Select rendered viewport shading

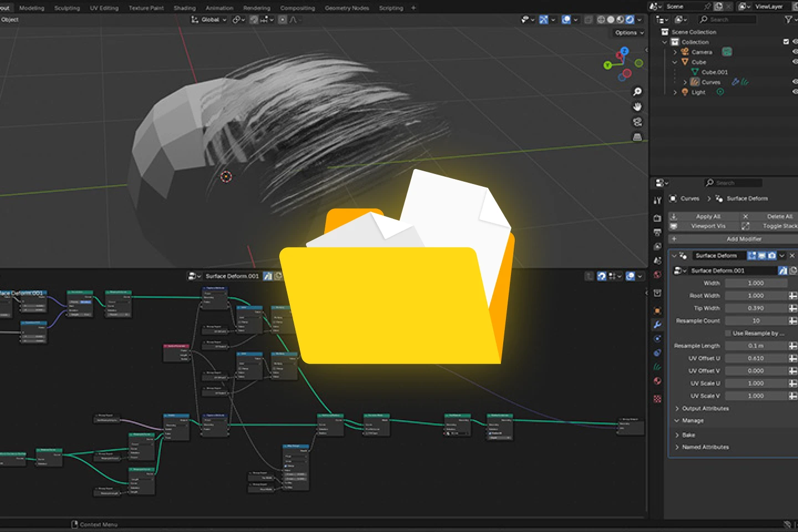[630, 19]
